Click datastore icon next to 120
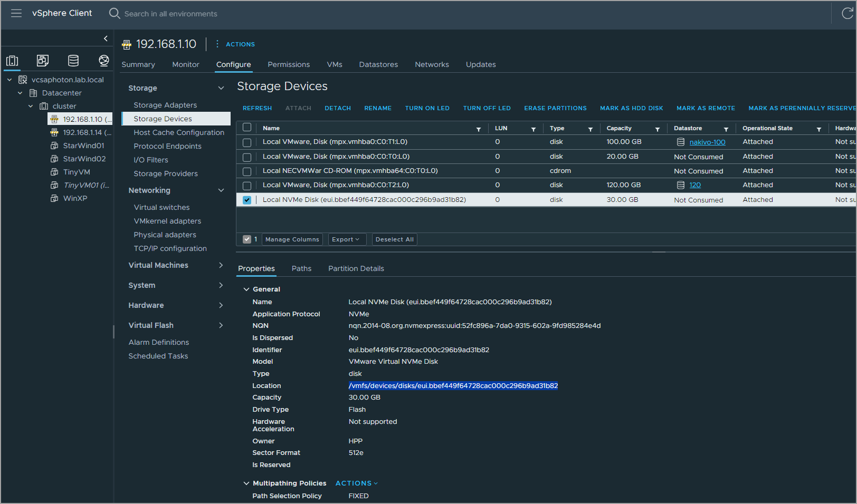Viewport: 857px width, 504px height. [x=681, y=185]
